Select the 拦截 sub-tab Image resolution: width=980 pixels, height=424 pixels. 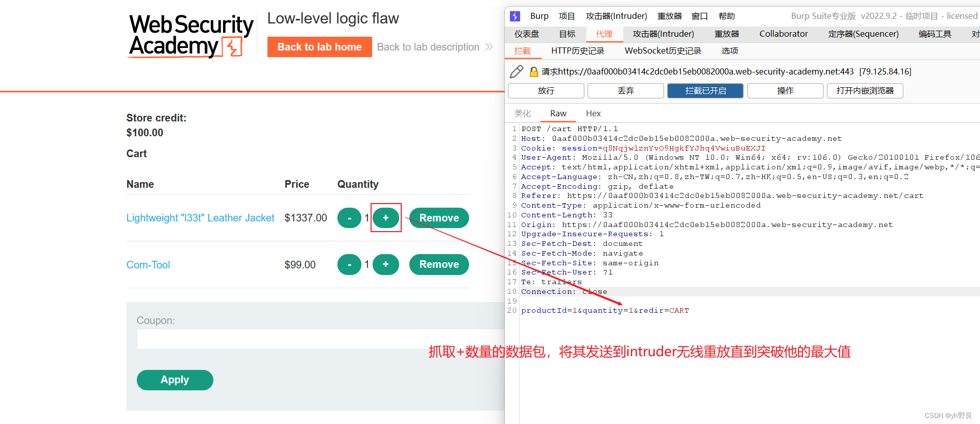tap(522, 51)
